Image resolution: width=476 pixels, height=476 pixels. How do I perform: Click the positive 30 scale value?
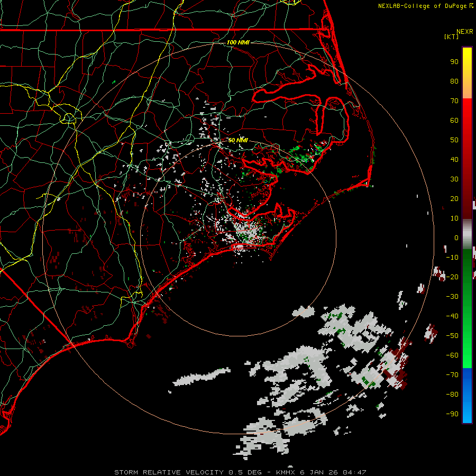click(x=454, y=179)
